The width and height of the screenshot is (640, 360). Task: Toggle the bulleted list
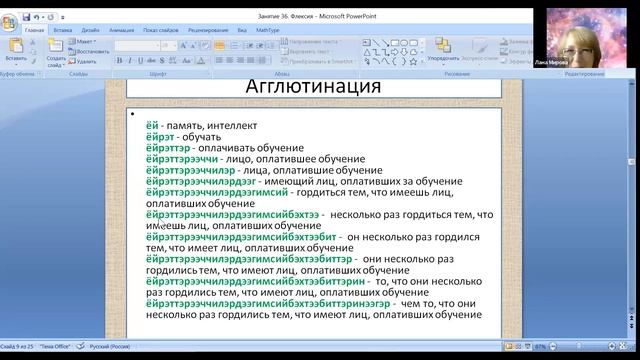pyautogui.click(x=220, y=45)
